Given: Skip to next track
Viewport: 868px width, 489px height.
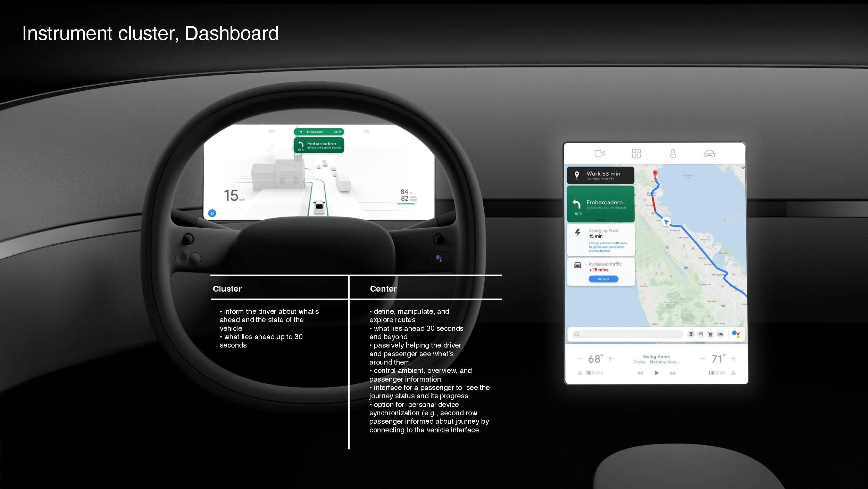Looking at the screenshot, I should (x=673, y=373).
